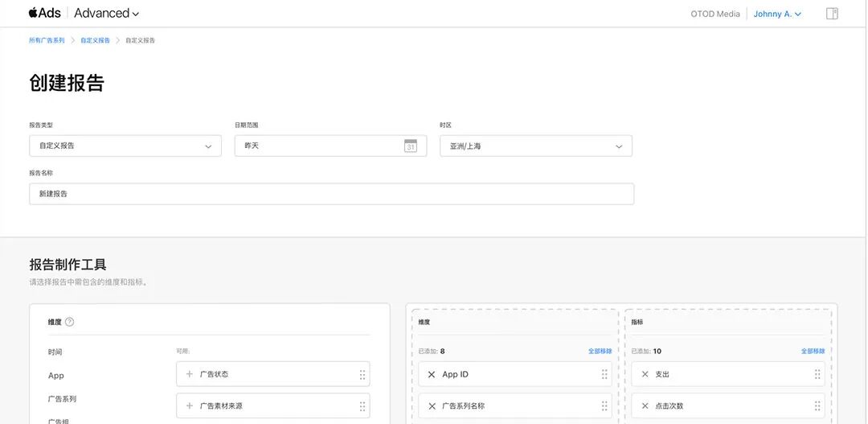The width and height of the screenshot is (868, 424).
Task: Click 全部移除 in the 指标 column
Action: [813, 352]
